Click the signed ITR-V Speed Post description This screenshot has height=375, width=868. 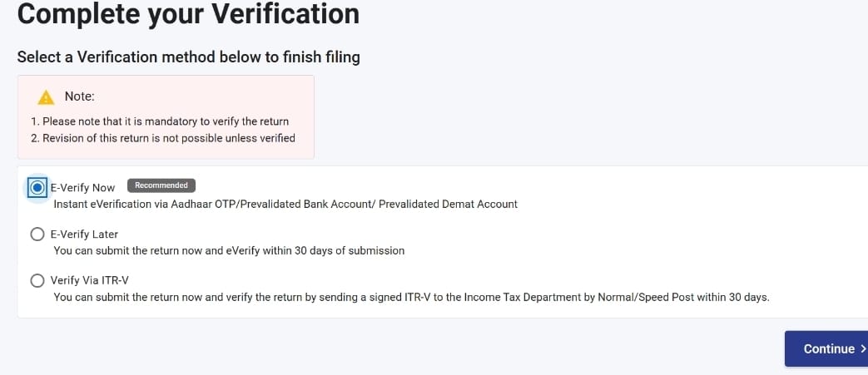(411, 298)
